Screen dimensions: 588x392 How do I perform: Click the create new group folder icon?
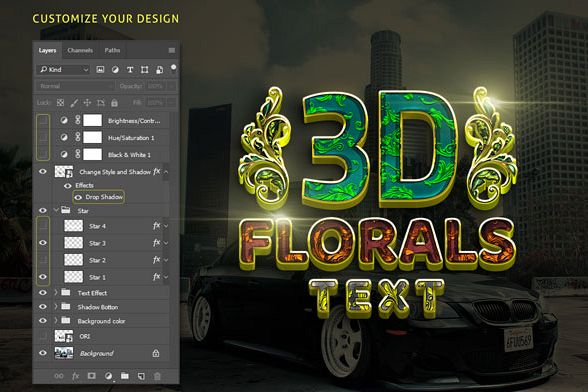124,375
